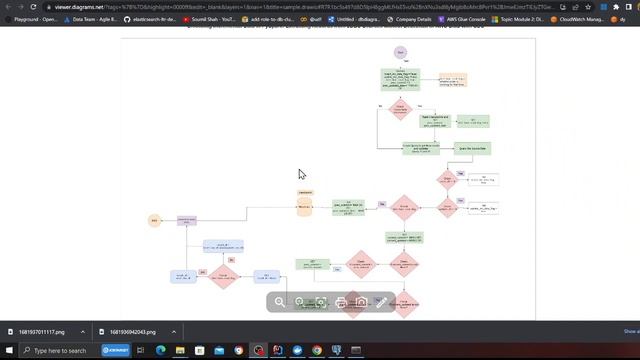Click the 'Type here to search' box
The image size is (640, 360).
[59, 350]
